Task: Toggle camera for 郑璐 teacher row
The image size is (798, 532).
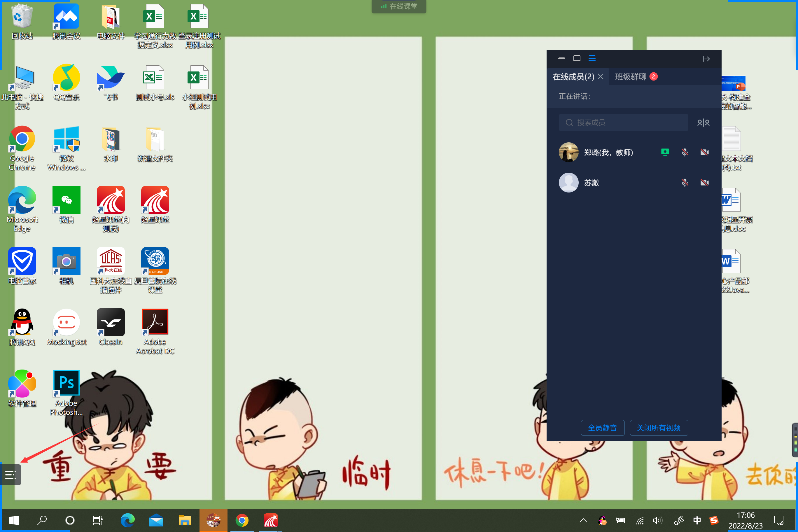Action: (704, 152)
